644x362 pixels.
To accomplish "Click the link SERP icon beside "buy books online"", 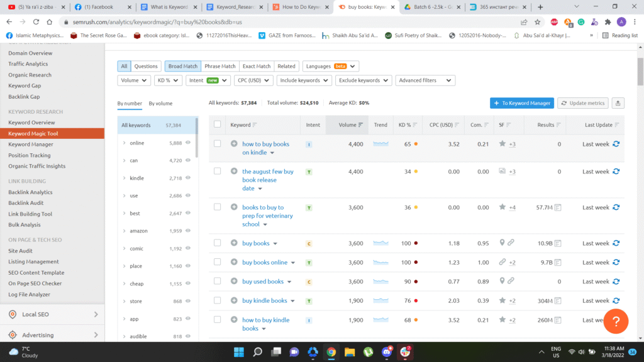I will [502, 262].
